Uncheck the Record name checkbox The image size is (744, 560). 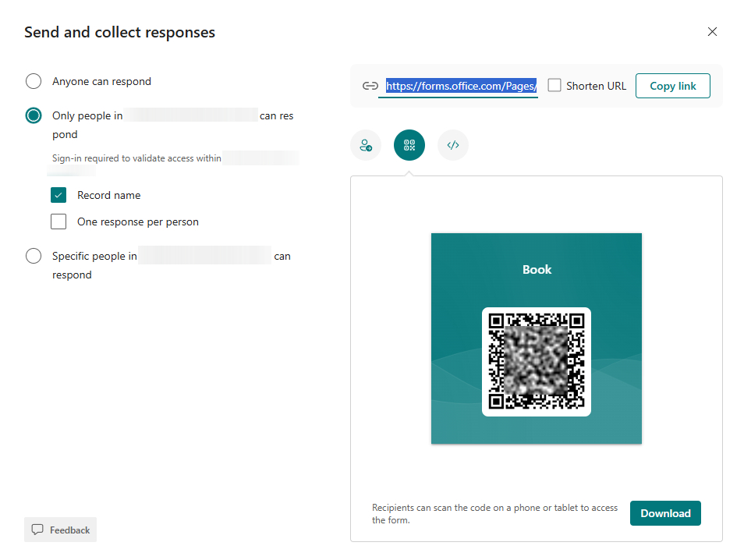58,195
